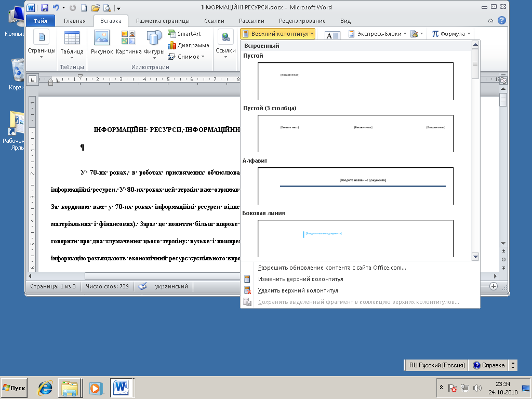Select the Пустой header template

point(355,81)
